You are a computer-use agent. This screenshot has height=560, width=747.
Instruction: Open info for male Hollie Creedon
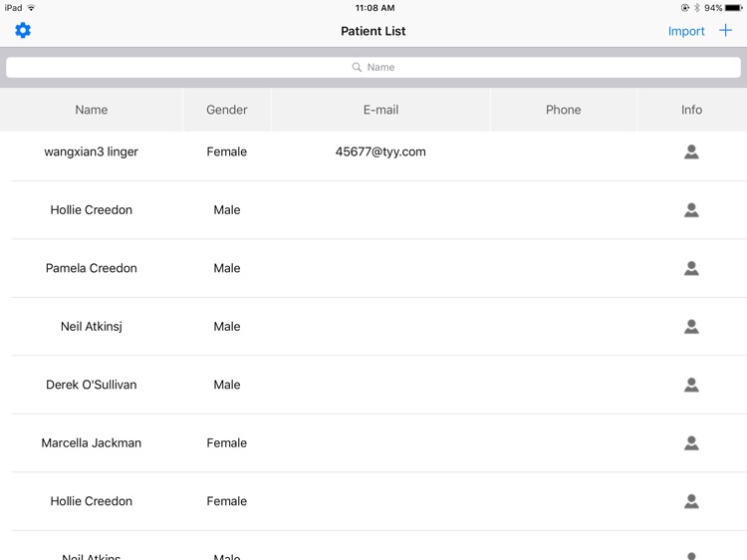[691, 210]
